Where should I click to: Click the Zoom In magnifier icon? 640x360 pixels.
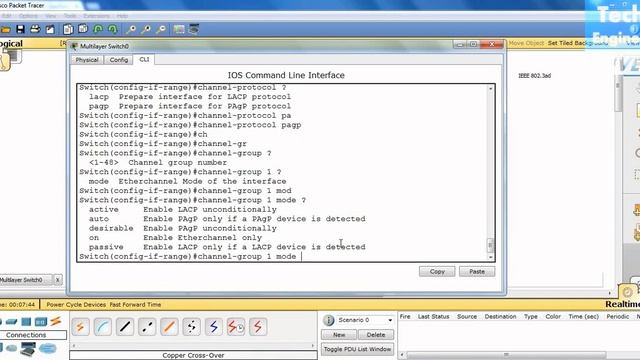coord(131,29)
